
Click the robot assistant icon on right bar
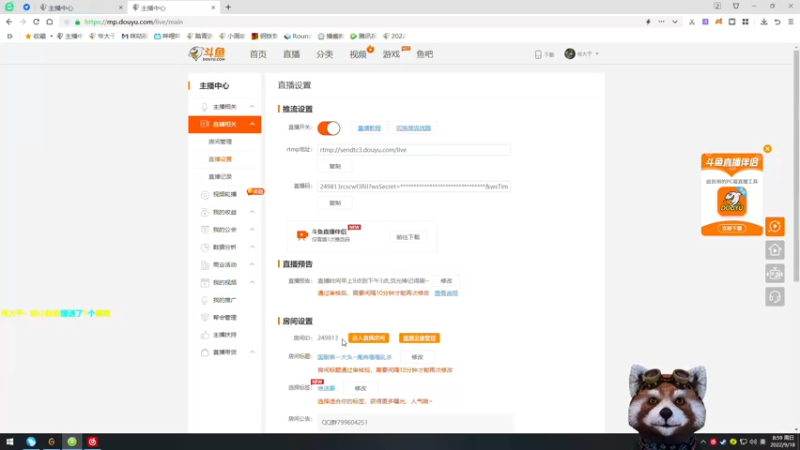[x=775, y=273]
